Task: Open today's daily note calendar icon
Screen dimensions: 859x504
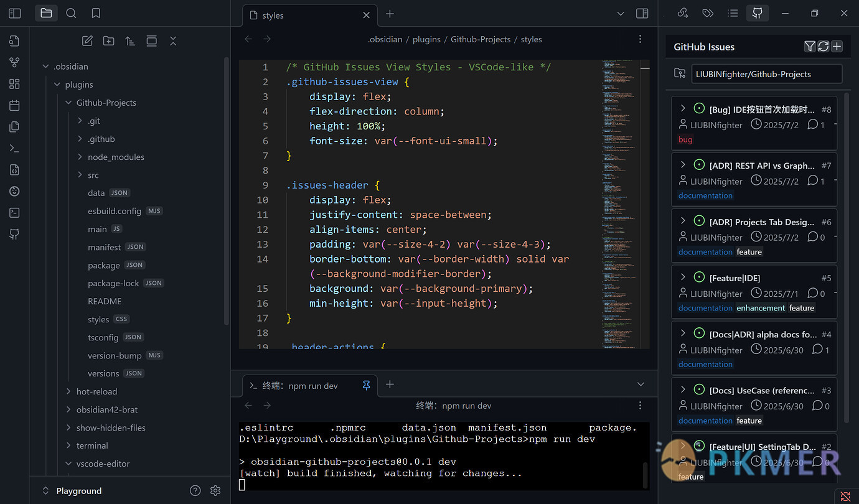Action: click(14, 105)
